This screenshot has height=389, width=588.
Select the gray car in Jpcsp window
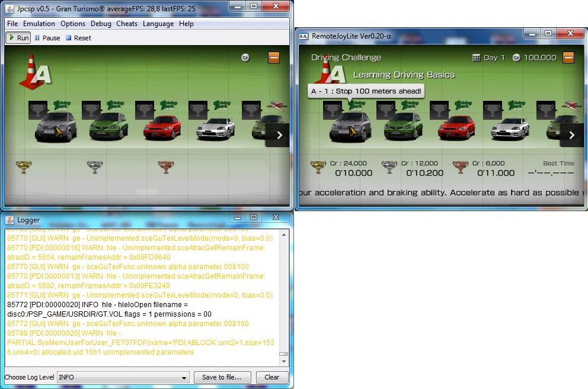pyautogui.click(x=56, y=127)
